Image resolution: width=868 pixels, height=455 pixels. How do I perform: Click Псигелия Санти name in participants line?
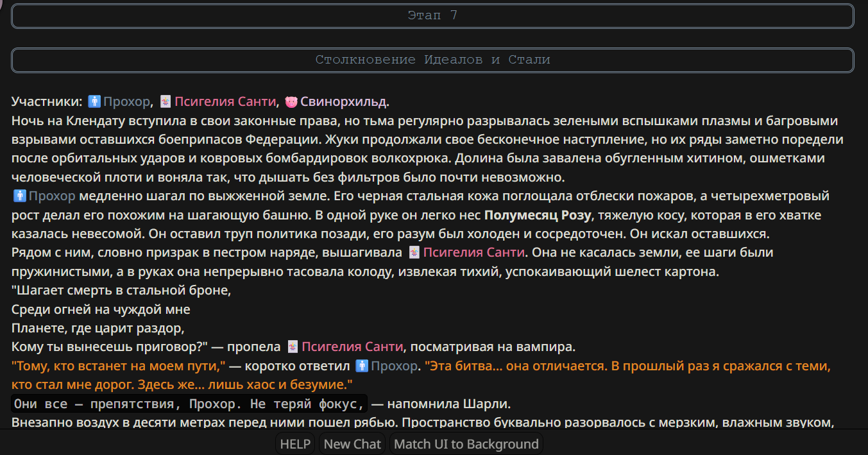[225, 101]
